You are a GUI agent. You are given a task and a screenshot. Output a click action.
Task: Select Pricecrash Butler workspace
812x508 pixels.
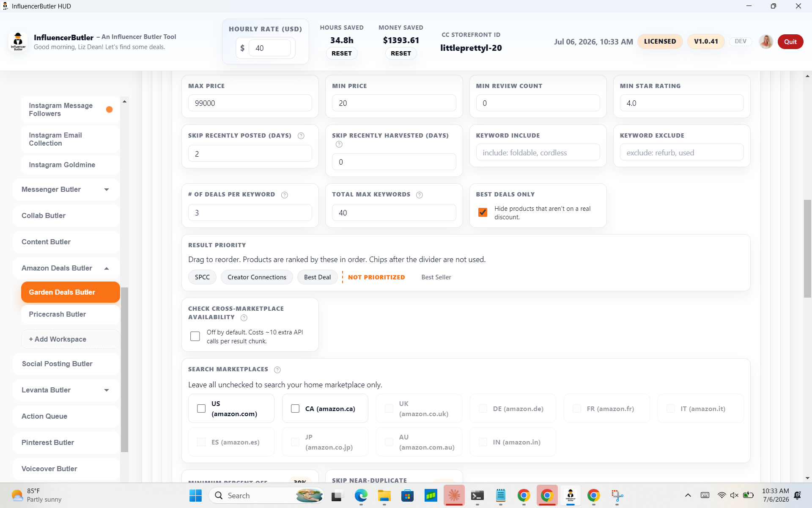(x=71, y=315)
